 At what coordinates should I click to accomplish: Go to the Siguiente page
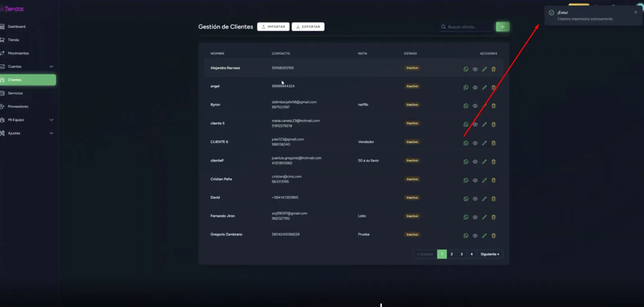pyautogui.click(x=490, y=254)
